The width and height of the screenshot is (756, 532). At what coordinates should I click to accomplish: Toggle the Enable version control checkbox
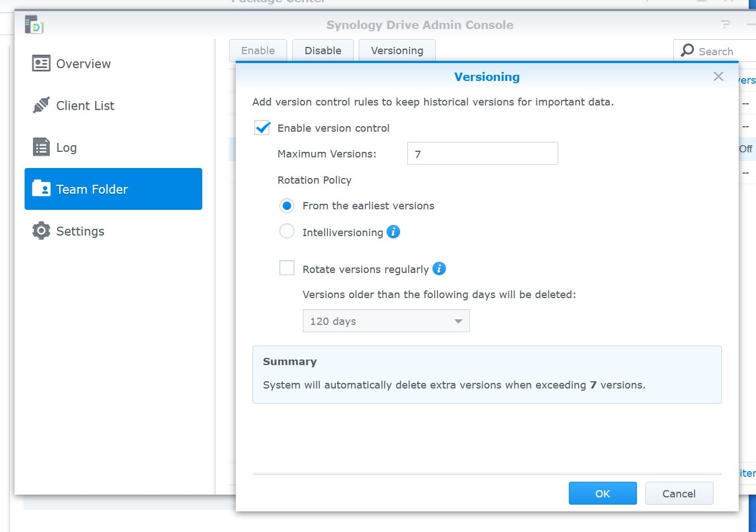pos(263,128)
